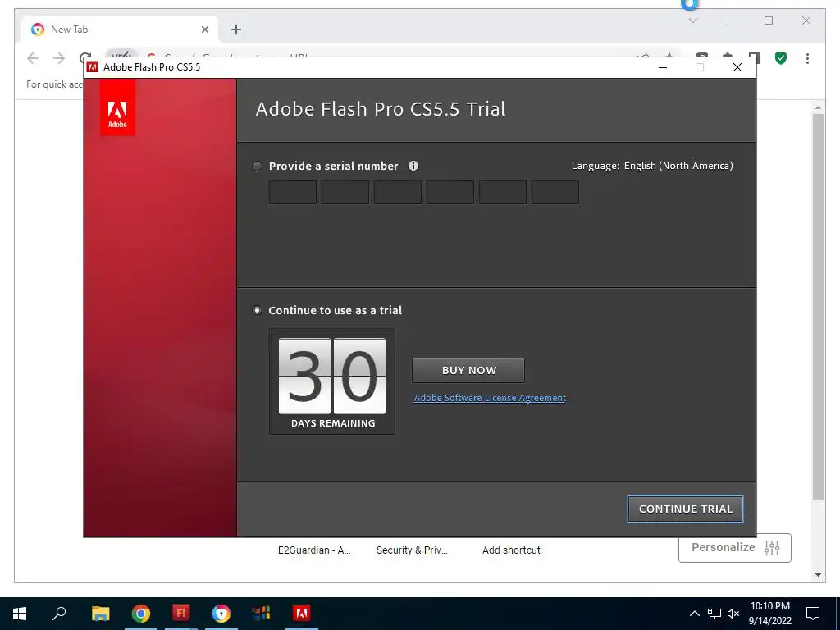Open a new browser tab with plus
The image size is (840, 630).
point(236,30)
